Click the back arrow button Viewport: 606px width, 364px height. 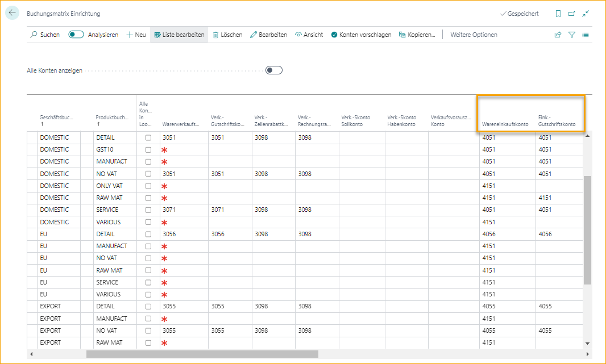[x=13, y=13]
